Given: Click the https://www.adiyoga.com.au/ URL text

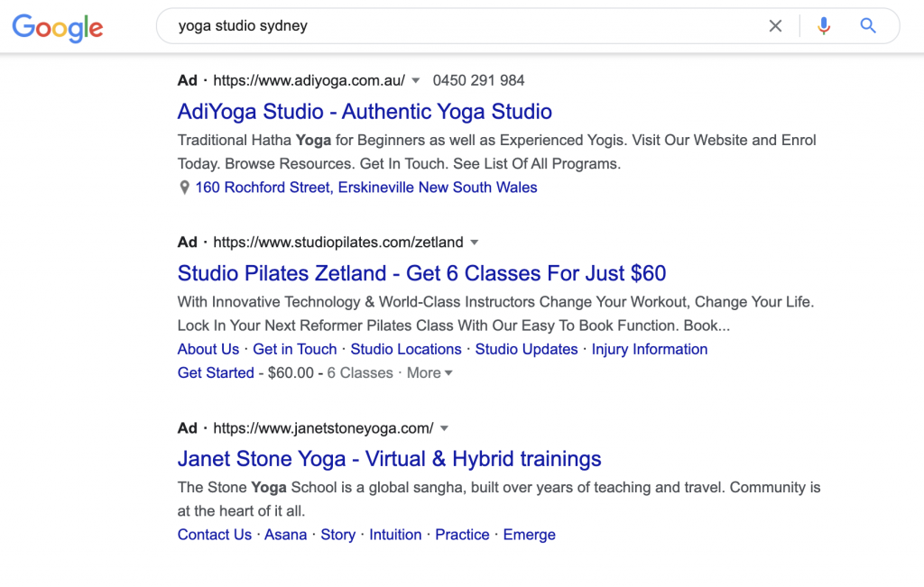Looking at the screenshot, I should tap(309, 80).
